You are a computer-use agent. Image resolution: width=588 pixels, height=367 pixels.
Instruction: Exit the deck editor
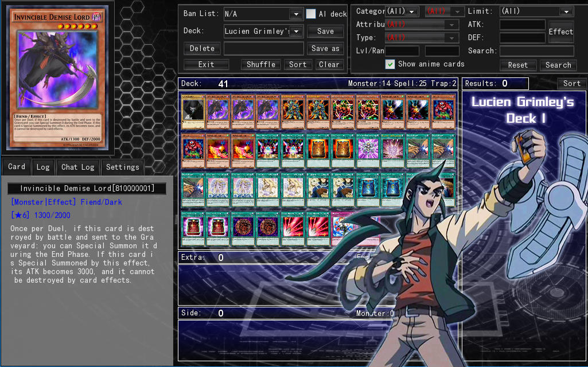click(x=207, y=64)
